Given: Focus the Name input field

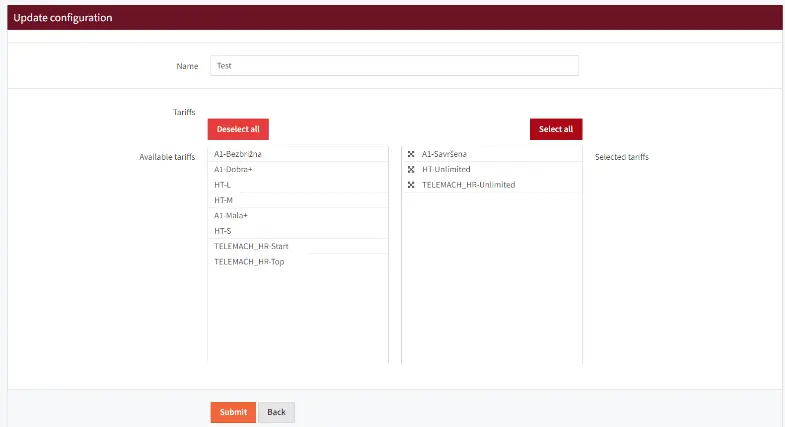Looking at the screenshot, I should 395,66.
